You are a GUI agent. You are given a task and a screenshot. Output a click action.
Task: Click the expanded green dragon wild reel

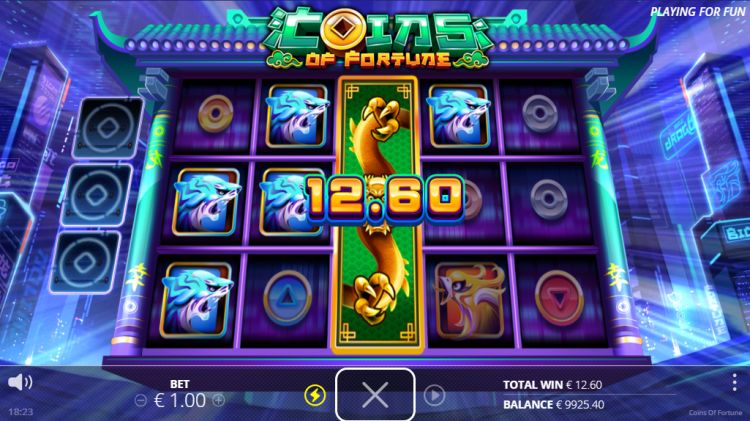[377, 214]
